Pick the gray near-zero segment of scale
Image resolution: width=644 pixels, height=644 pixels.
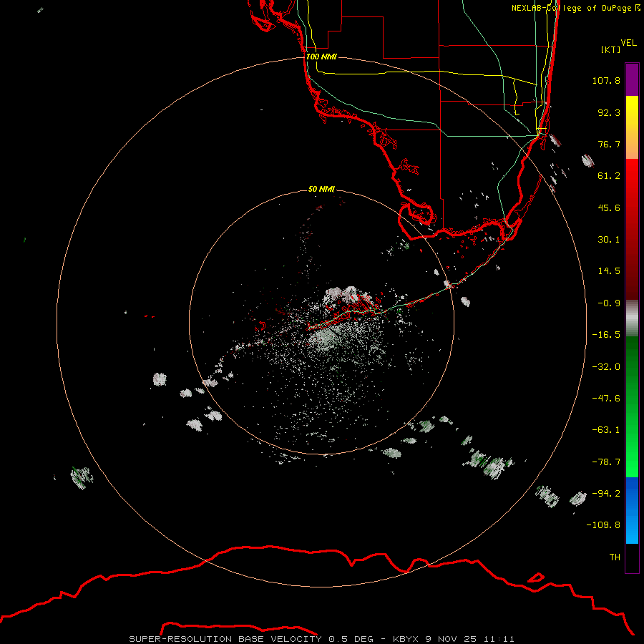pyautogui.click(x=632, y=316)
